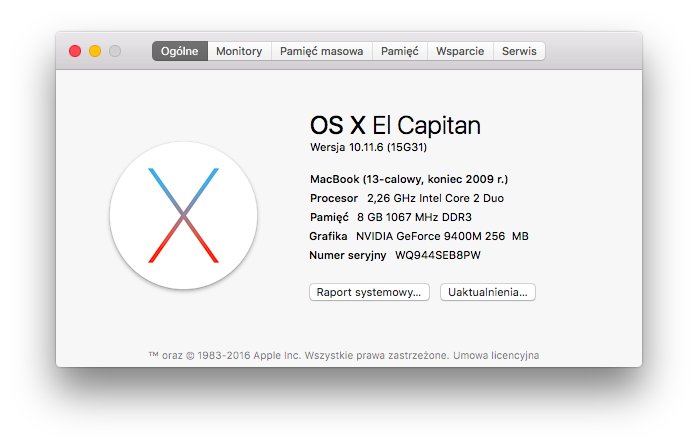Click the MacBook (13-calowy, koniec 2009 r.) text
698x447 pixels.
[409, 179]
